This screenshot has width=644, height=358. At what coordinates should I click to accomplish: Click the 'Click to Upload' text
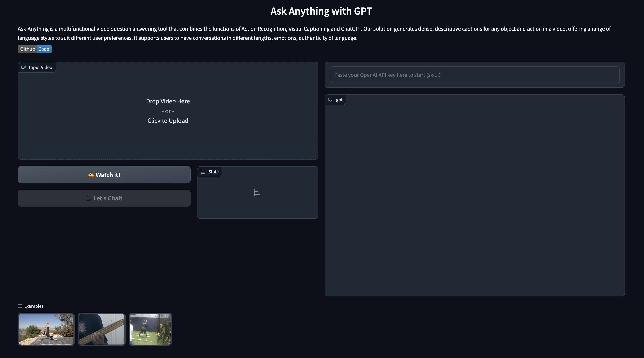coord(168,121)
